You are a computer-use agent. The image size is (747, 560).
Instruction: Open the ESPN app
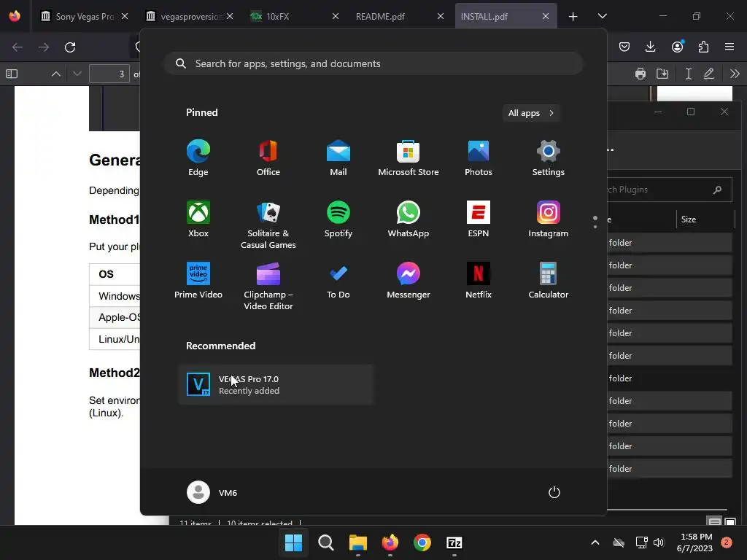(x=479, y=219)
